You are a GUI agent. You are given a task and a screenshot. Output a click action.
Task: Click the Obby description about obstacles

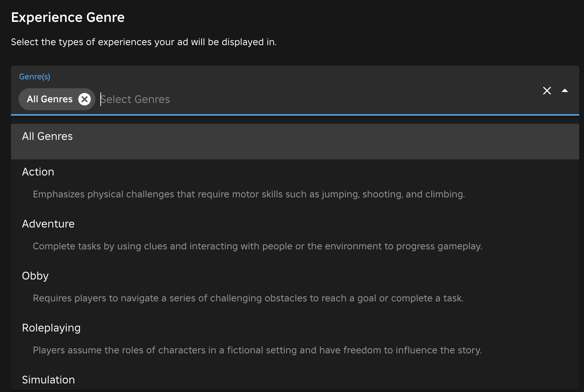248,298
